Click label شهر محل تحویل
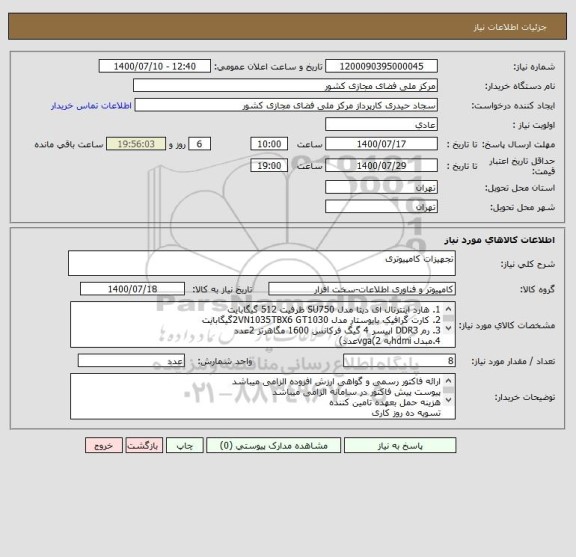This screenshot has width=576, height=557. (523, 208)
